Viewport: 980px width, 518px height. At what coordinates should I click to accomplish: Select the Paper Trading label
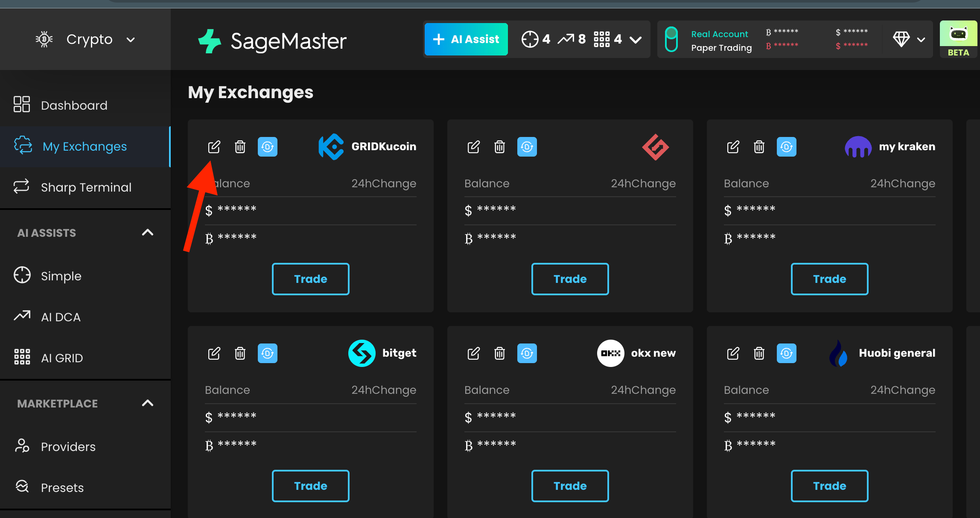pos(721,48)
